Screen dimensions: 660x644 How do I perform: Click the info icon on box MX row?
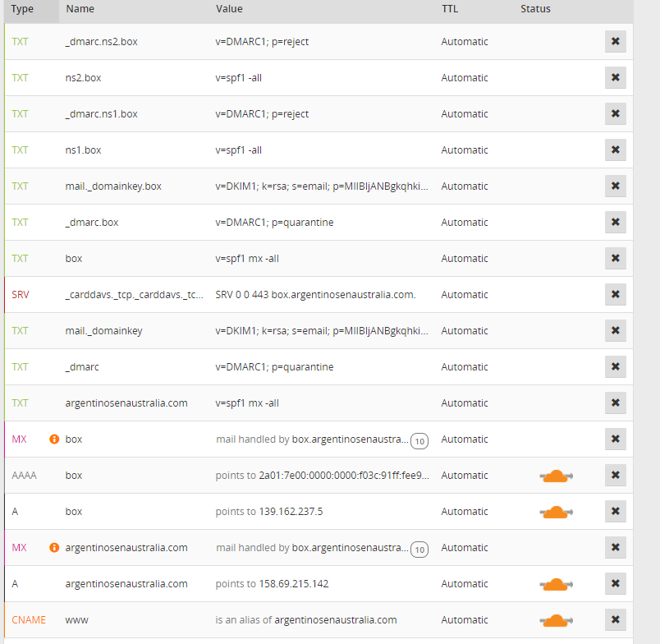tap(54, 439)
